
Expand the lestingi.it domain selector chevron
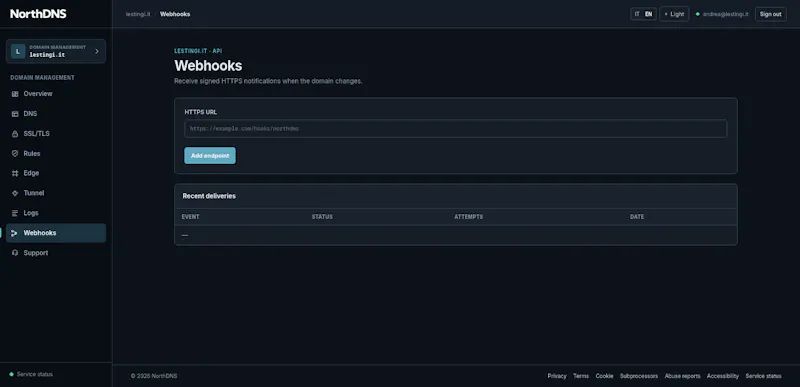(x=97, y=51)
